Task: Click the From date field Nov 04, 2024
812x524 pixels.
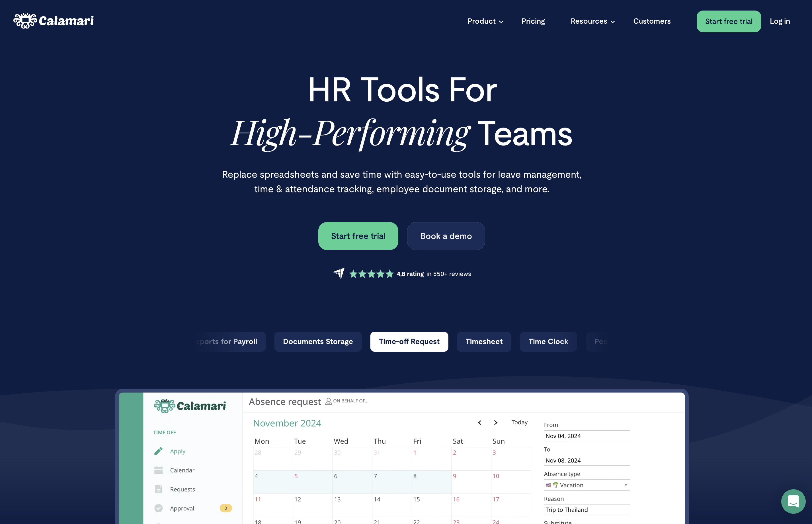Action: click(x=587, y=435)
